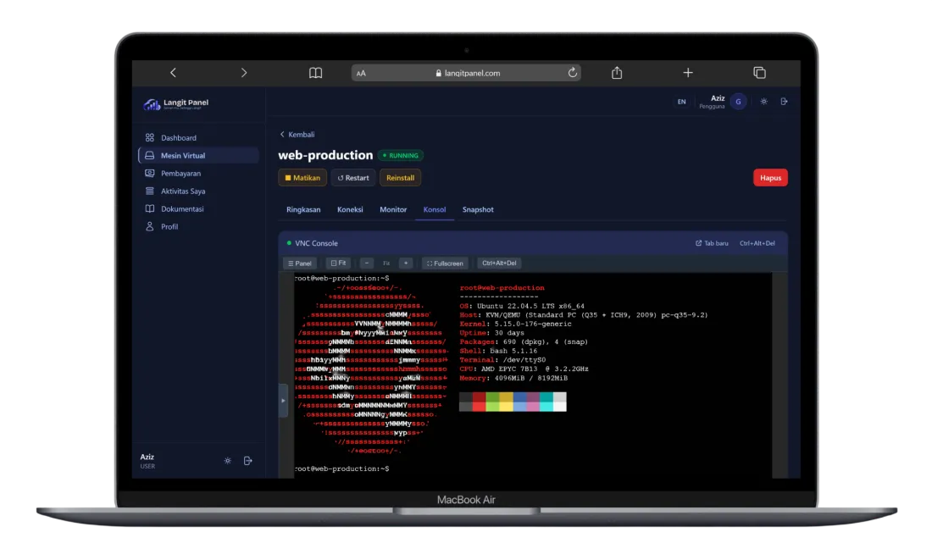Open Dashboard in the sidebar
The height and width of the screenshot is (560, 932).
click(198, 137)
